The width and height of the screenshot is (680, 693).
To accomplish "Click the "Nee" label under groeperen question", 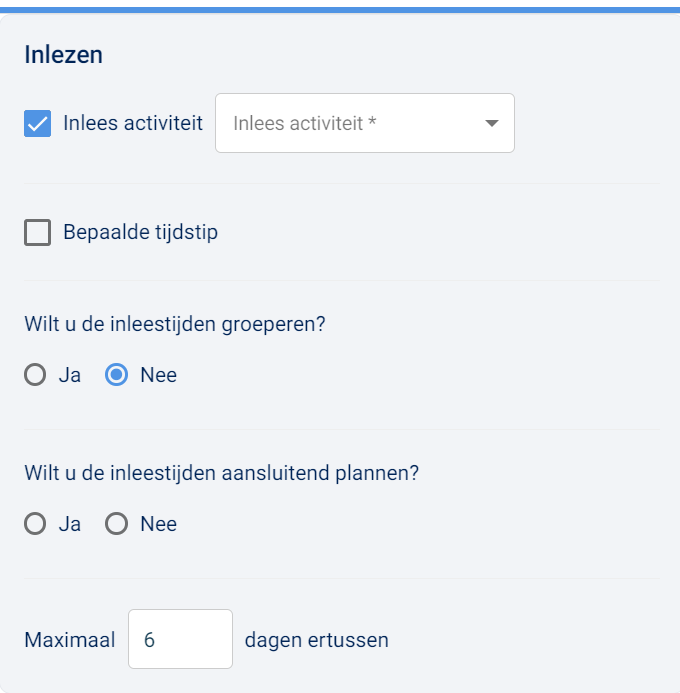I will click(x=159, y=375).
